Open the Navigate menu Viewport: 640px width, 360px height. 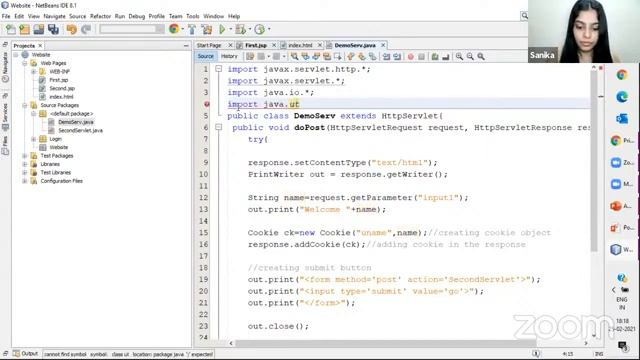[x=54, y=16]
